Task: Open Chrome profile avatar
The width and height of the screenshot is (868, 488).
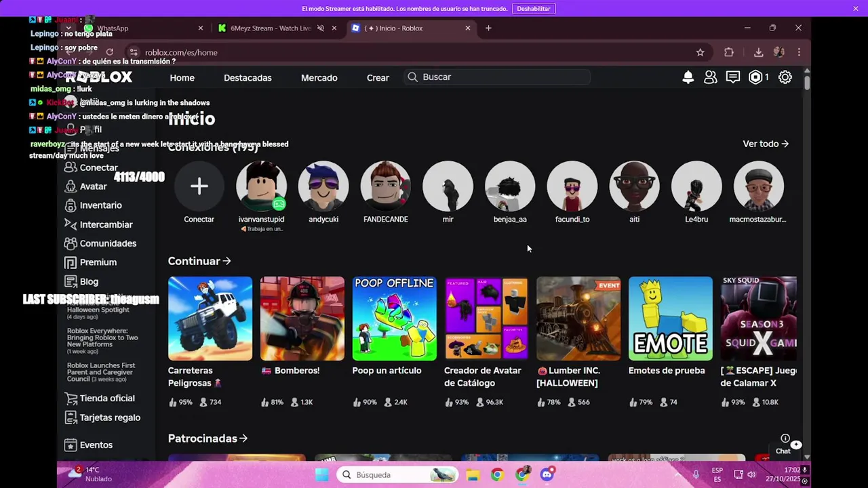Action: click(779, 52)
